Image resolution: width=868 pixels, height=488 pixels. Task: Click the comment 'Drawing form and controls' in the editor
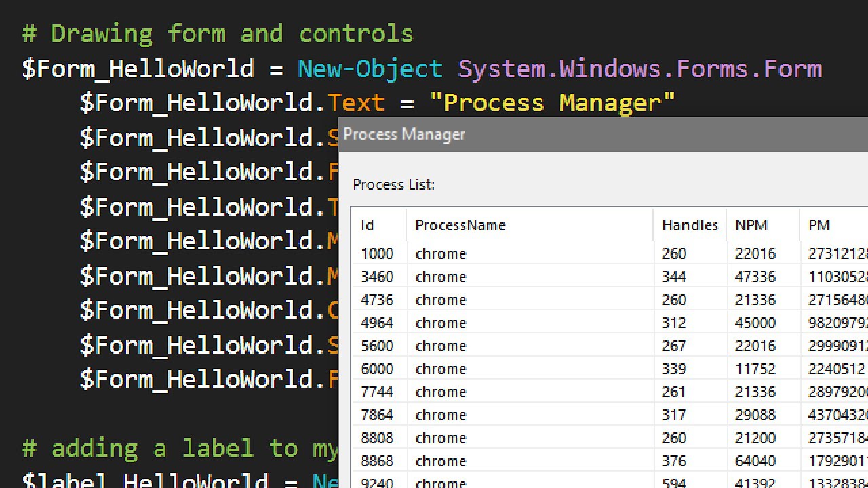218,34
